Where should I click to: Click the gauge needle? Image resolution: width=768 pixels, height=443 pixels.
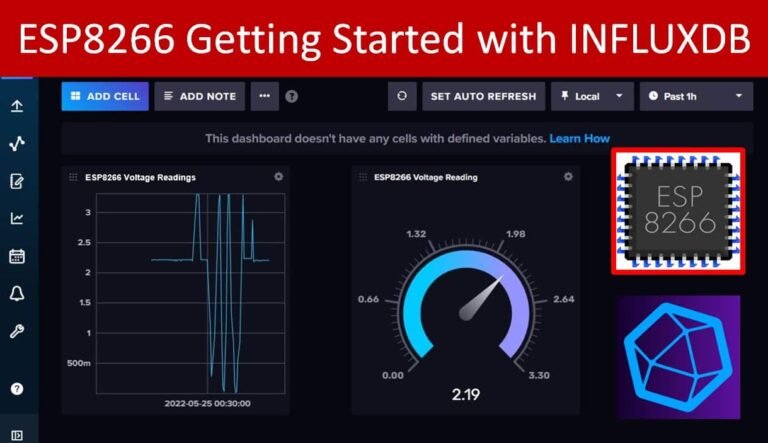click(481, 298)
